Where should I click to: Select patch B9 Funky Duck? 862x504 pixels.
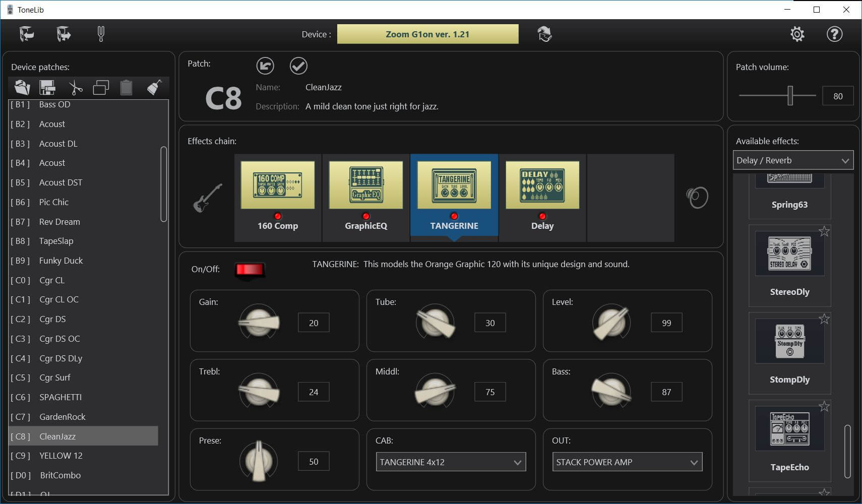coord(84,261)
